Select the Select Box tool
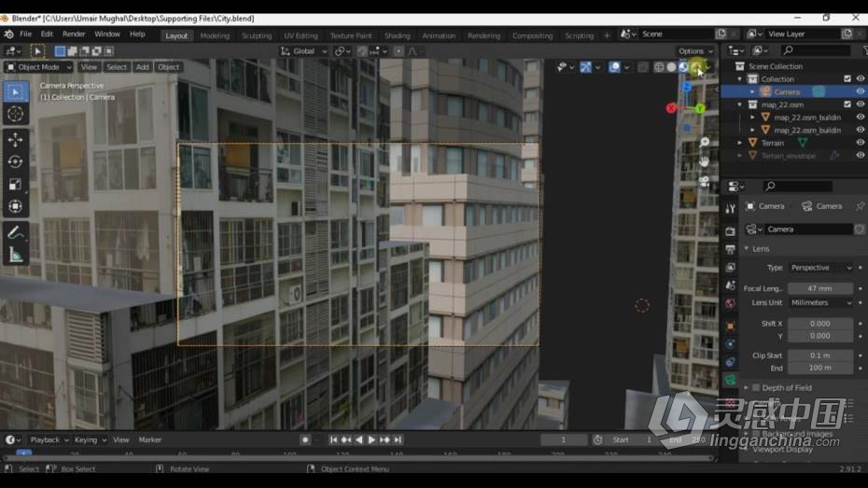Image resolution: width=868 pixels, height=488 pixels. click(16, 91)
